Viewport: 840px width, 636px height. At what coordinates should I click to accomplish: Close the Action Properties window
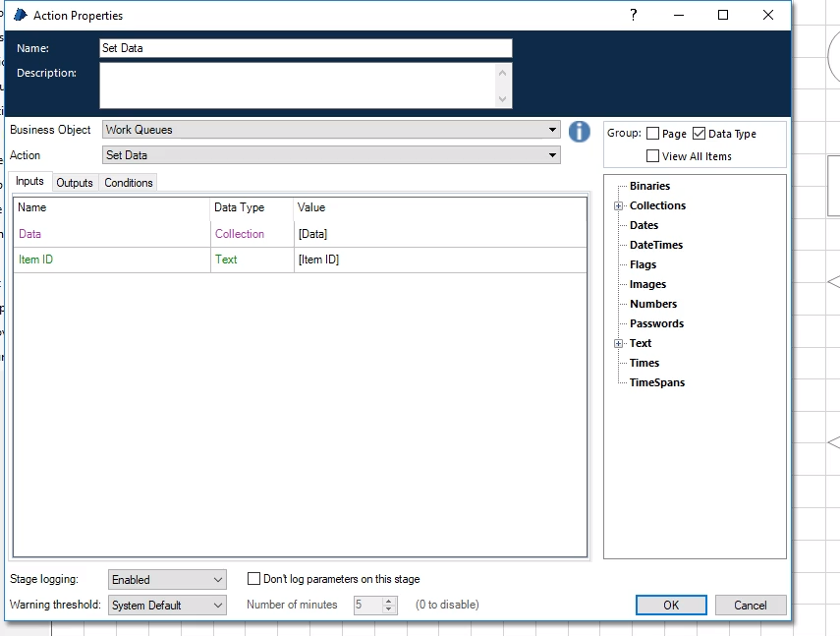[767, 15]
